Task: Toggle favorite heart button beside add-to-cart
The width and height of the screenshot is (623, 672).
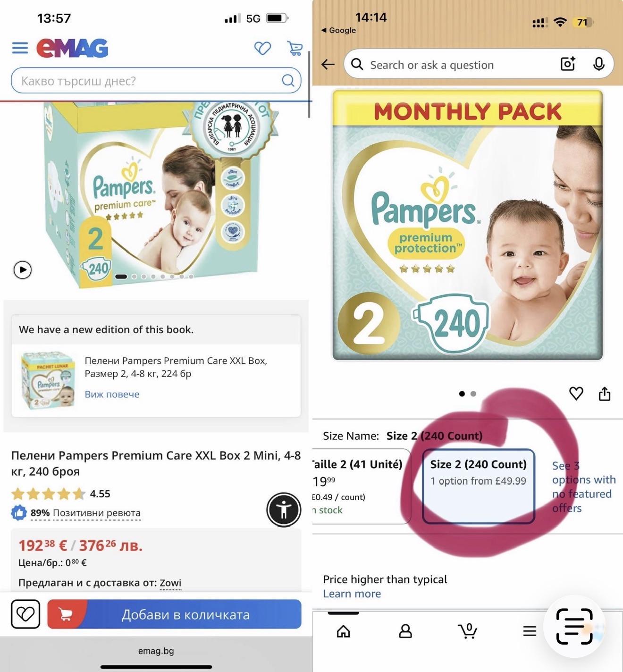Action: pos(25,614)
